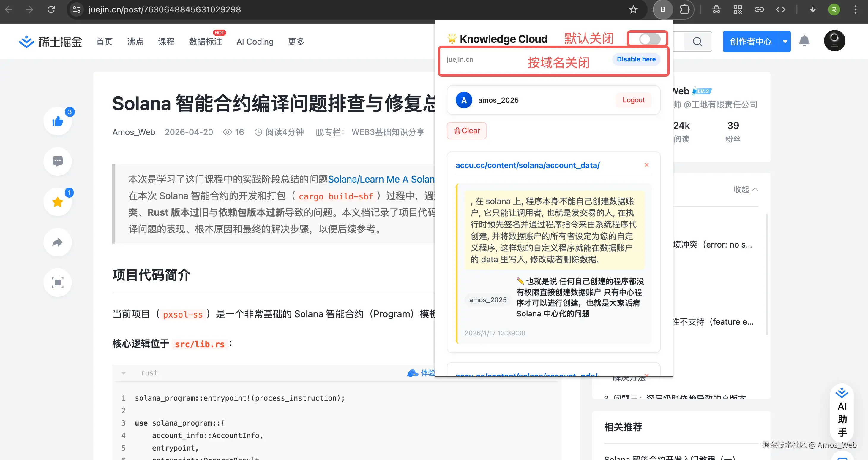Toggle the Knowledge Cloud switch
The image size is (868, 460).
(x=649, y=39)
